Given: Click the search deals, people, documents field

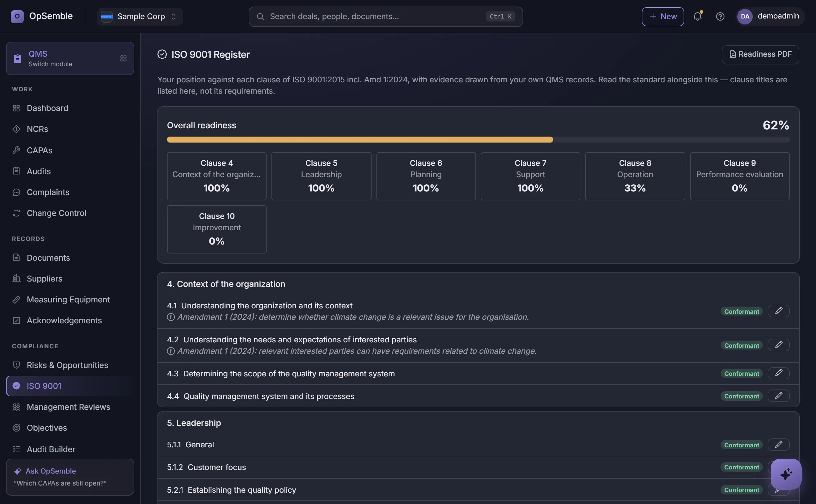Looking at the screenshot, I should tap(386, 16).
